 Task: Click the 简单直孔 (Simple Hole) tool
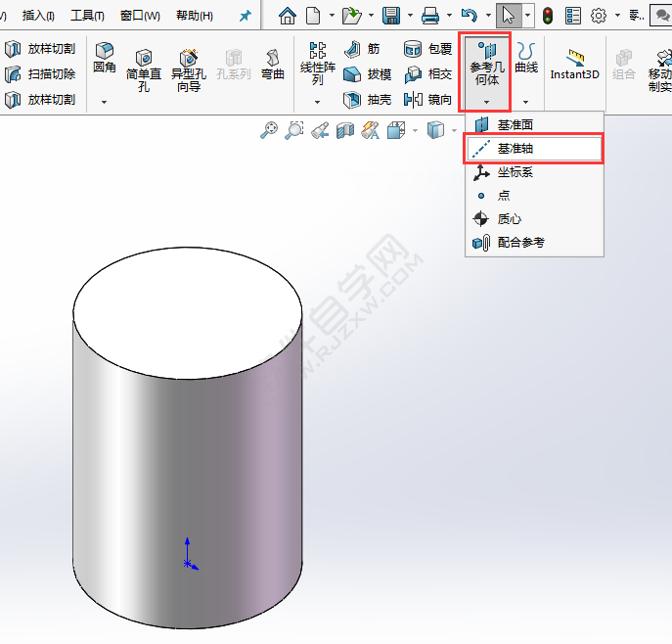pos(144,70)
